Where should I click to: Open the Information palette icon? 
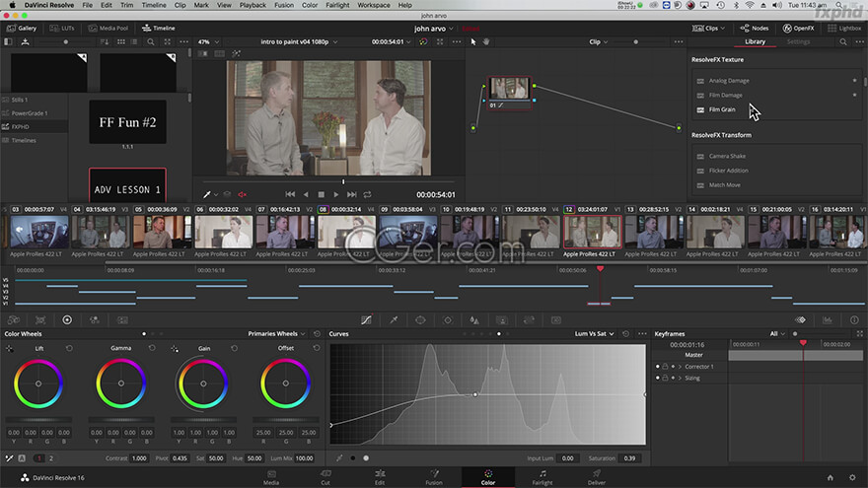pos(854,319)
